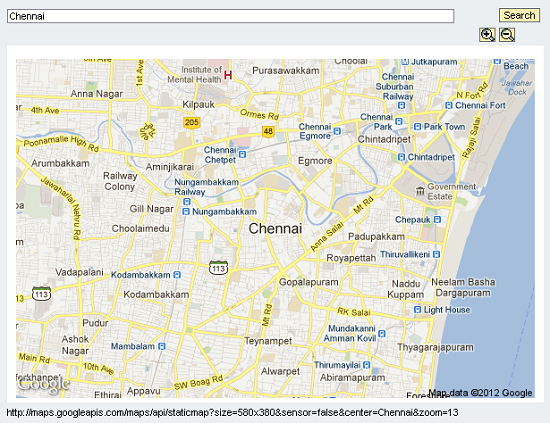Focus the Chennai search input field
550x423 pixels.
230,16
